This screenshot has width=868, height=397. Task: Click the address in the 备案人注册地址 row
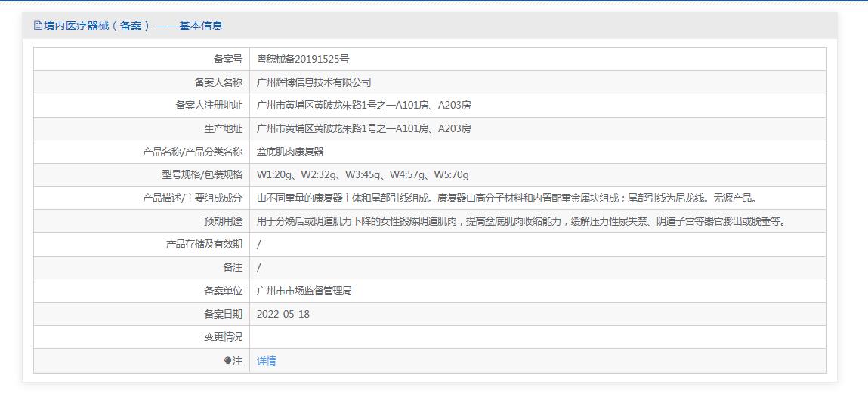[x=363, y=106]
